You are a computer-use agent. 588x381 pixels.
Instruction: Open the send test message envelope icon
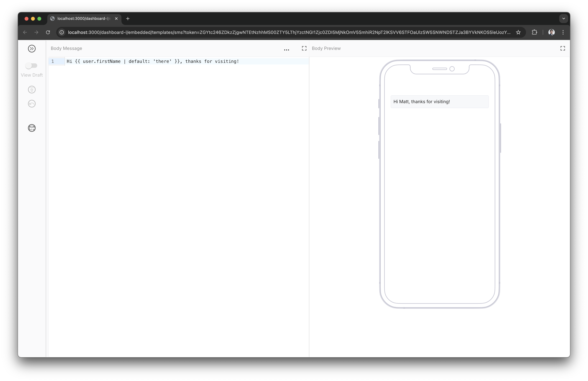coord(32,128)
